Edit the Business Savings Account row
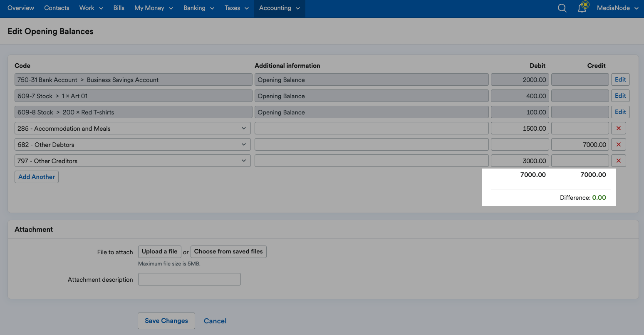Viewport: 644px width, 335px height. (x=620, y=79)
